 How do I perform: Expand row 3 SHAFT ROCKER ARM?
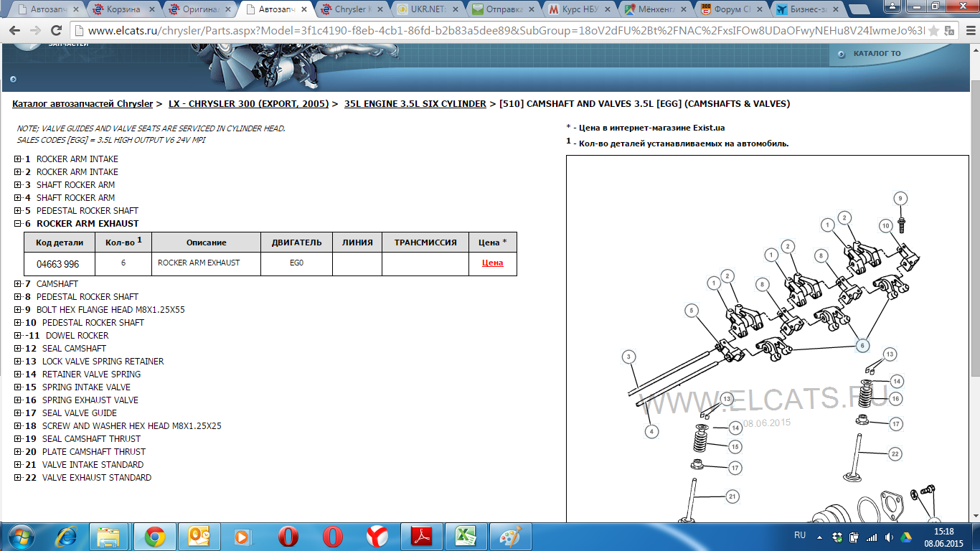pos(18,185)
